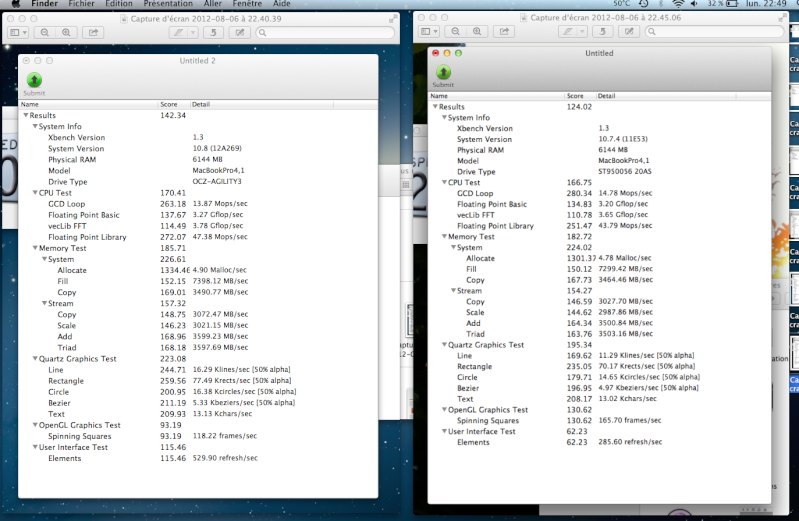Collapse Quartz Graphics Test in Untitled 2

tap(34, 358)
